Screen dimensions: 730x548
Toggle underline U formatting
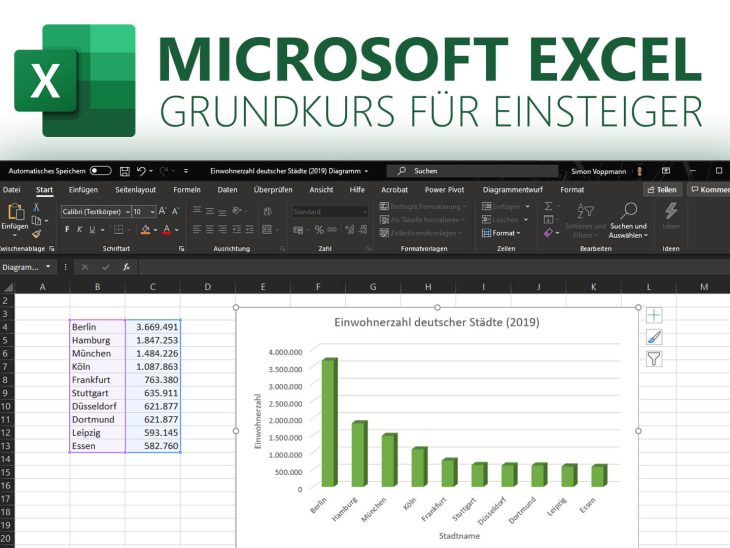(x=92, y=230)
